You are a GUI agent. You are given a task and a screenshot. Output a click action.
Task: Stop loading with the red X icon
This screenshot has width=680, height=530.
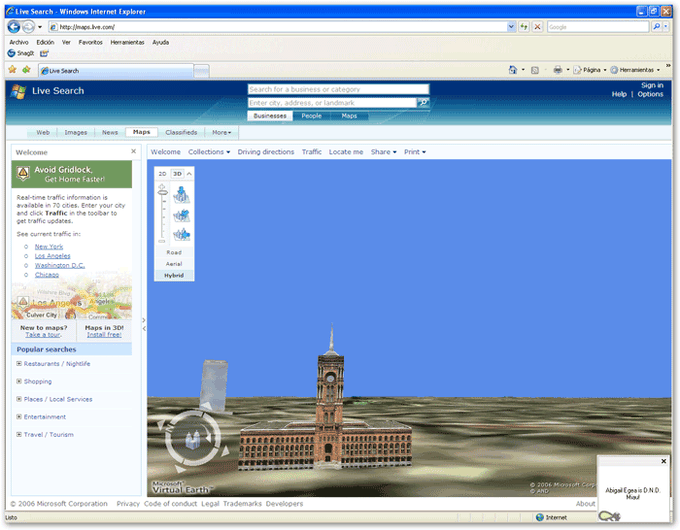537,27
